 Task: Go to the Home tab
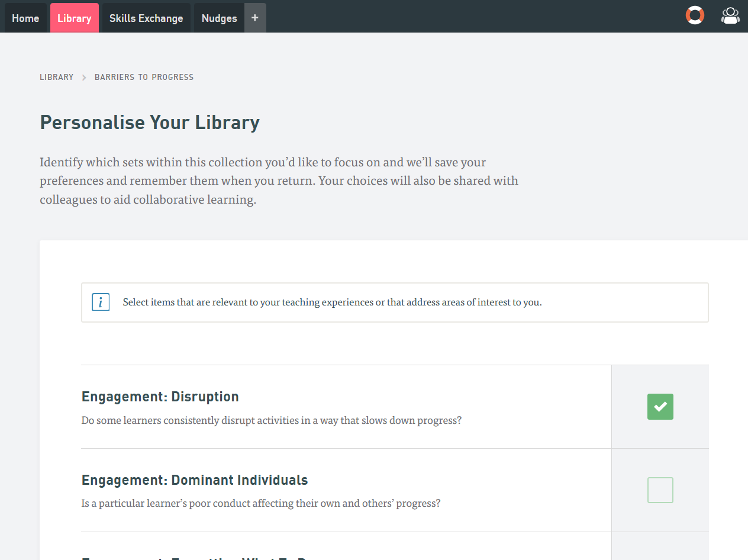tap(25, 18)
